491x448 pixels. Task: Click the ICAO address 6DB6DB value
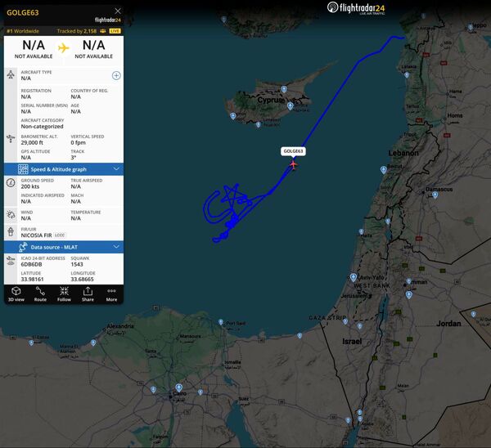click(31, 264)
